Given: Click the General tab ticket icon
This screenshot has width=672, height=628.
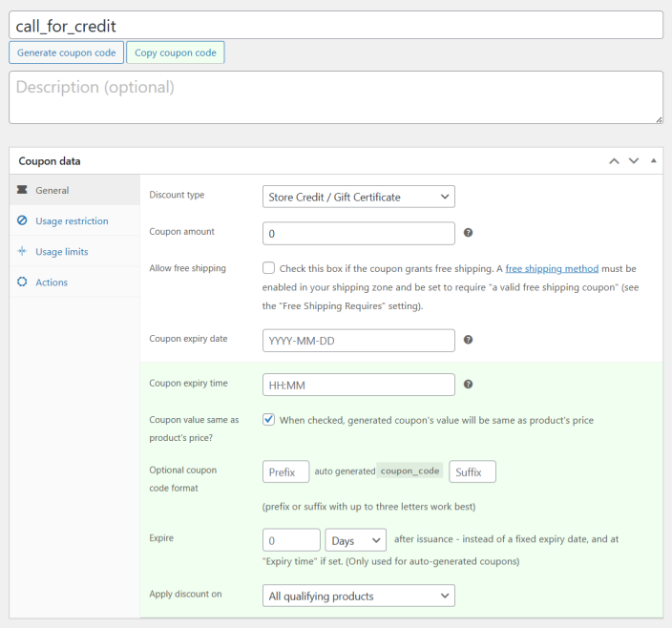Looking at the screenshot, I should coord(22,190).
